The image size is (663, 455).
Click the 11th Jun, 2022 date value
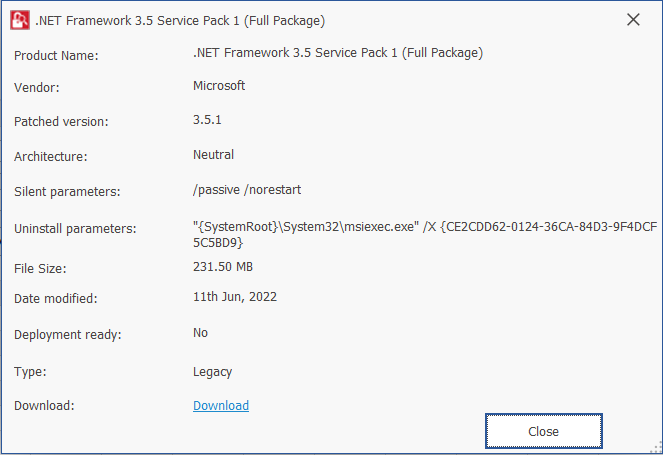pyautogui.click(x=235, y=297)
